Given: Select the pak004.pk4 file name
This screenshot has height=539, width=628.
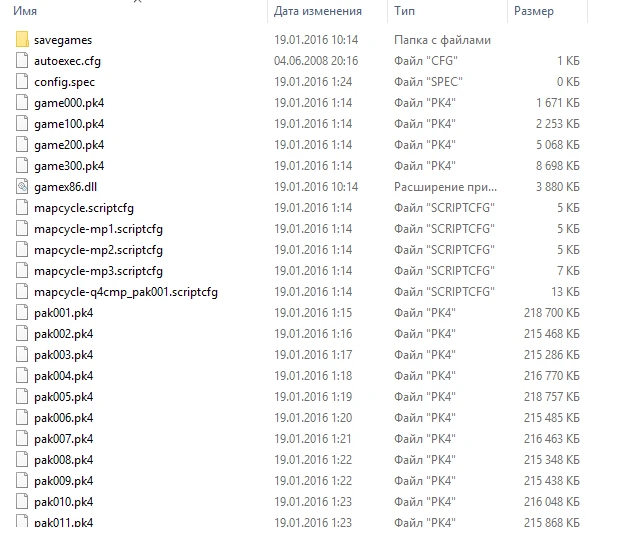Looking at the screenshot, I should [x=63, y=376].
